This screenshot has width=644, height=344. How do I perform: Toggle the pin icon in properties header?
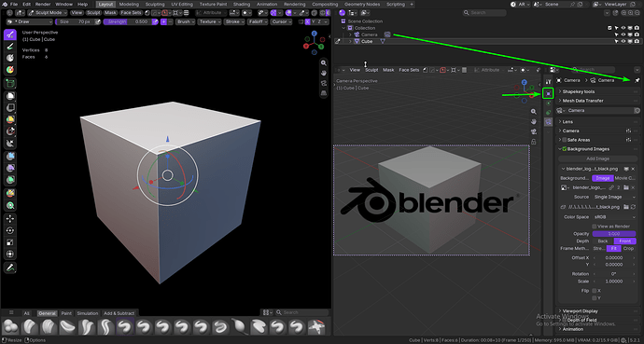[x=637, y=80]
